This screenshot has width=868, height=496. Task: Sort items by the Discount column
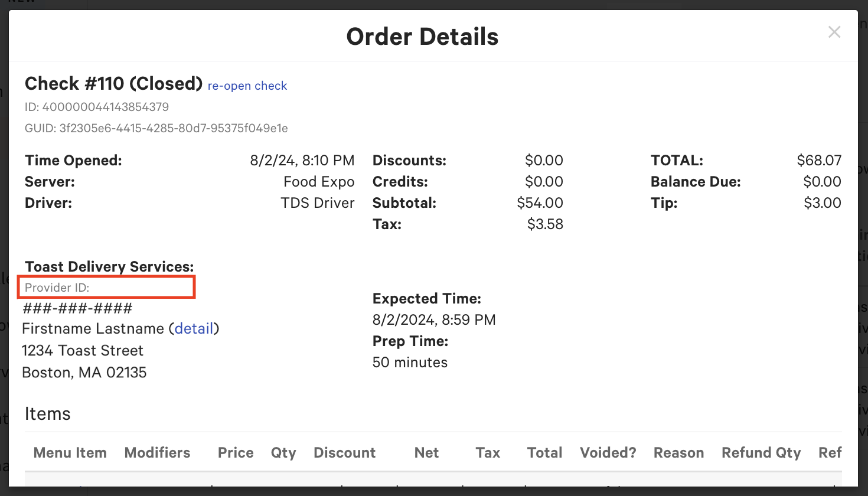click(345, 452)
